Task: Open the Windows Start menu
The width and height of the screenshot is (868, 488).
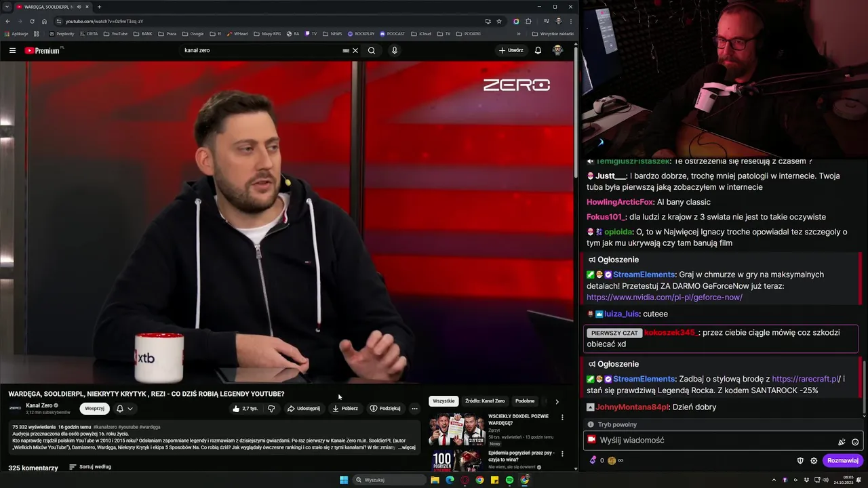Action: click(344, 480)
